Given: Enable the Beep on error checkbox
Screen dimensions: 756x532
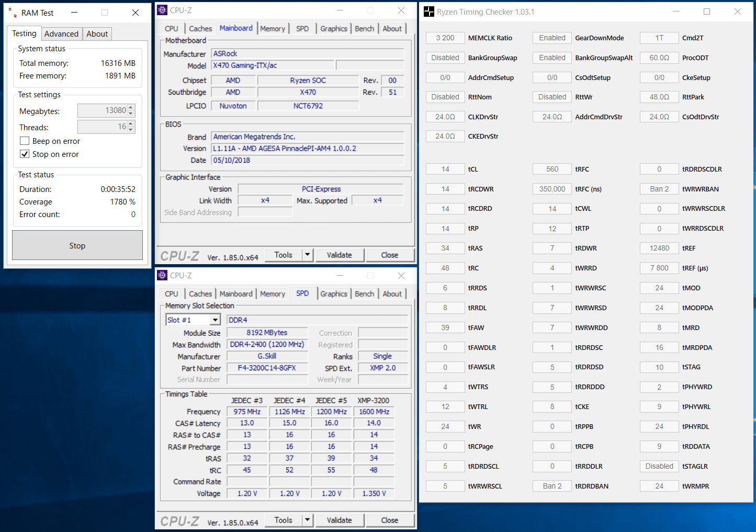Looking at the screenshot, I should (25, 141).
